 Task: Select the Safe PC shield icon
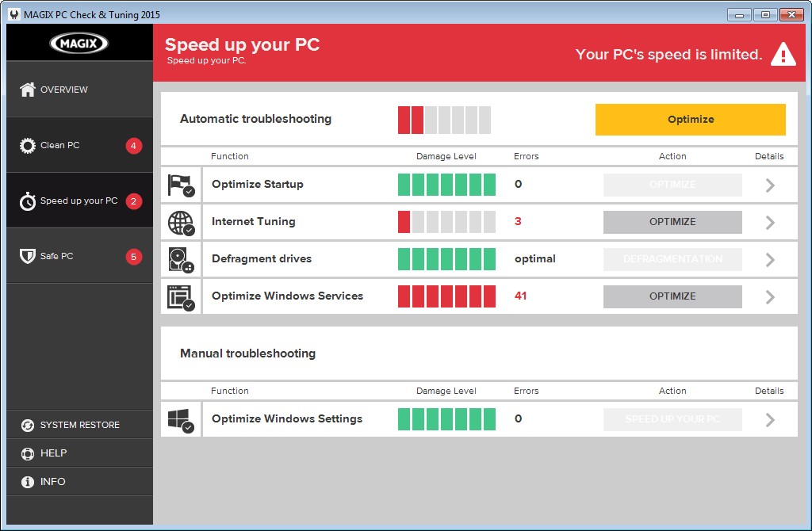tap(27, 256)
